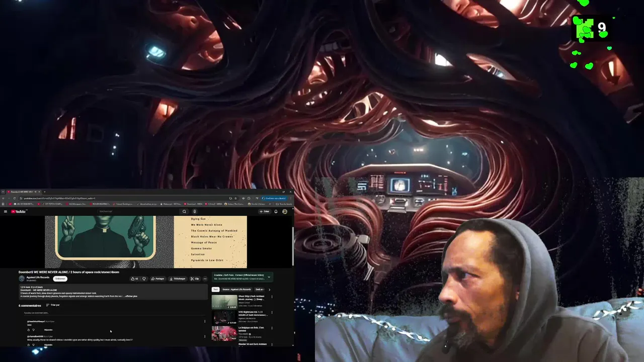Select the Doombot§ WE WERE NEVER browser tab
Screen dimensions: 644x362
pos(23,192)
